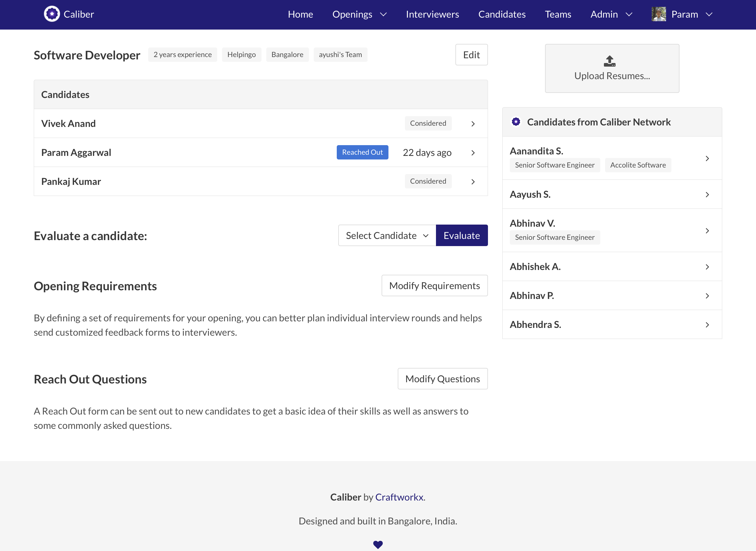The width and height of the screenshot is (756, 551).
Task: Go to the Interviewers page
Action: pos(432,14)
